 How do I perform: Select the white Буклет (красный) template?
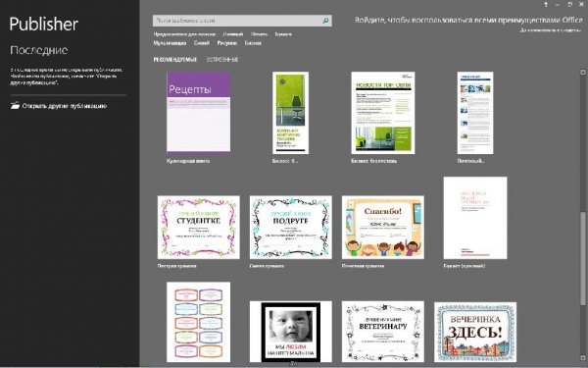tap(475, 218)
